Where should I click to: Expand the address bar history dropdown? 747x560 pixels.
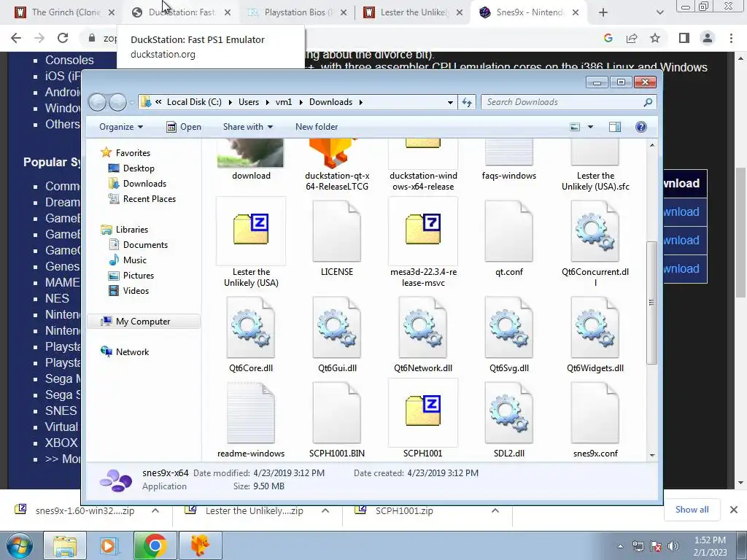tap(449, 102)
